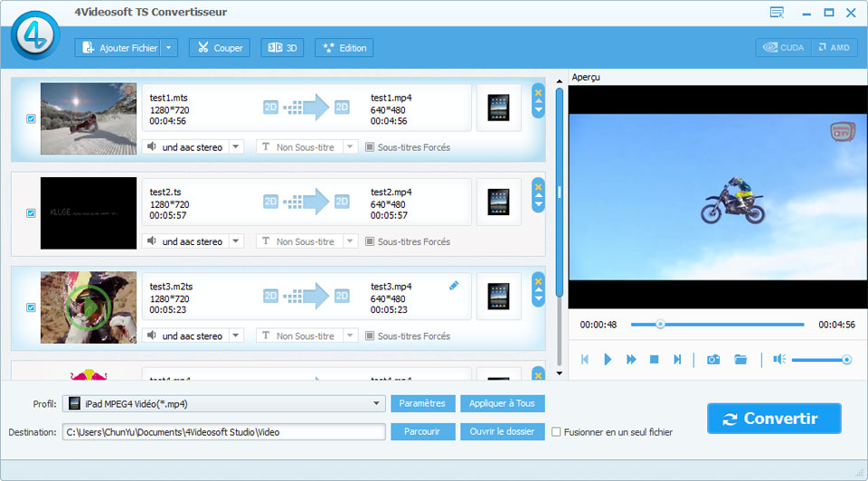Toggle Fusionner en un seul fichier checkbox

coord(556,432)
